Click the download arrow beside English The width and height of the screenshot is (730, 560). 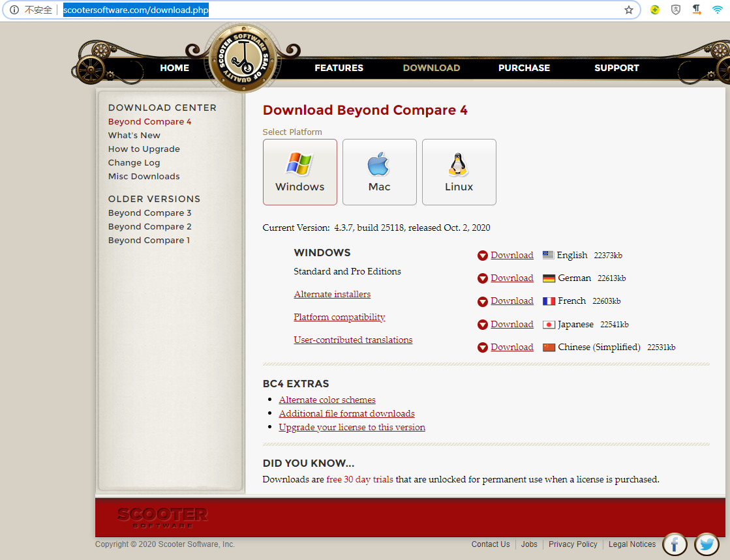[482, 255]
